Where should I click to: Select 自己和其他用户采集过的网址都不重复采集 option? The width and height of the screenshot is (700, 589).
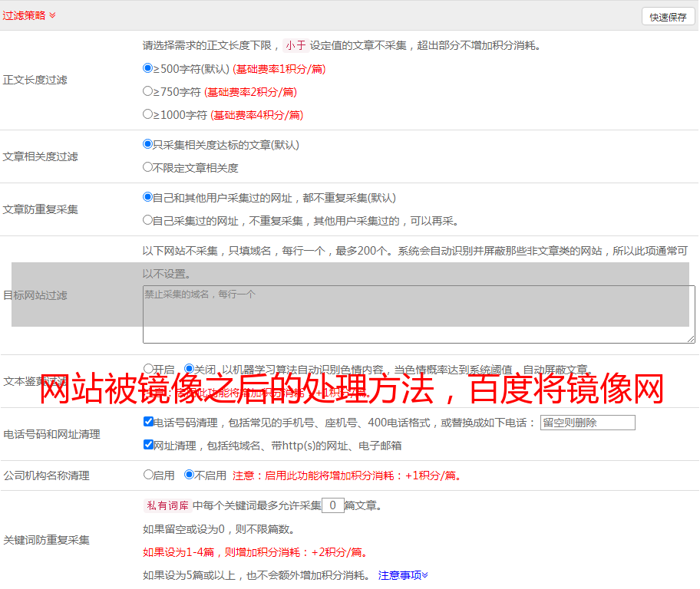coord(148,197)
